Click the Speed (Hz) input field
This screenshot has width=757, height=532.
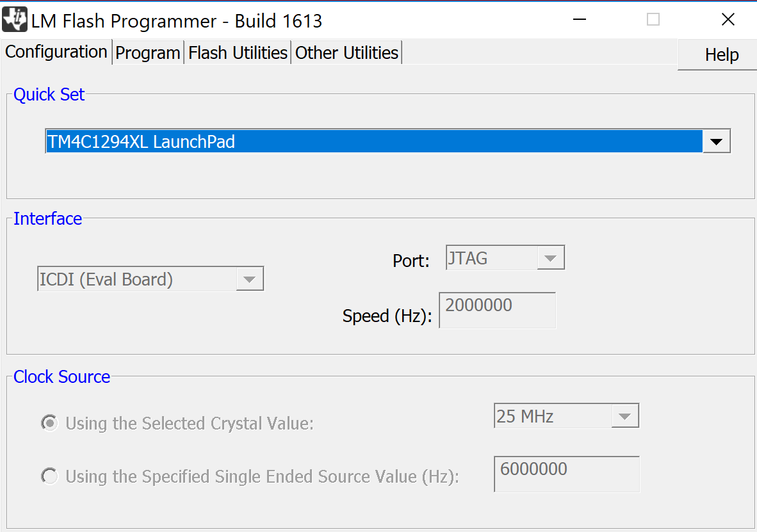[497, 310]
